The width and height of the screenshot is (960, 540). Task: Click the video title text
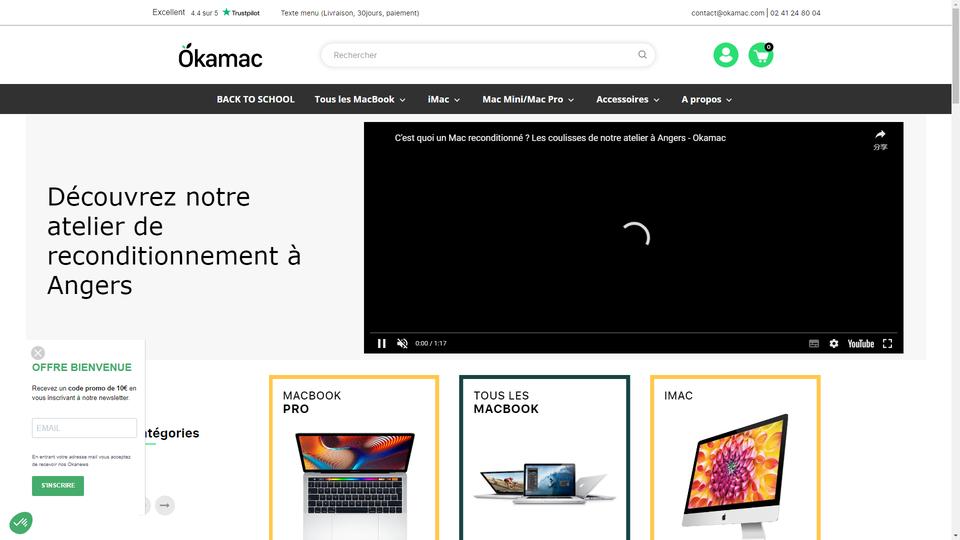(560, 138)
